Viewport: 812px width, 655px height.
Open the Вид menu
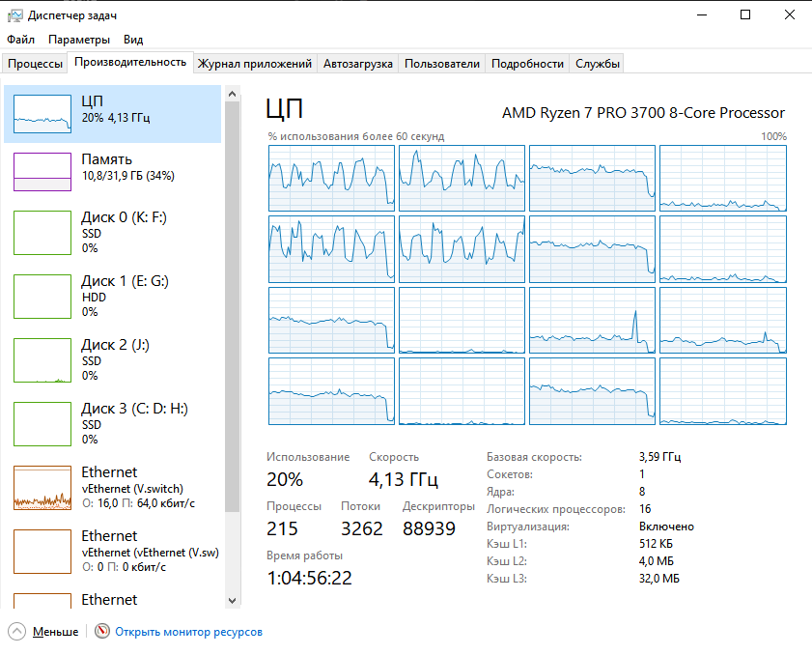(x=133, y=40)
